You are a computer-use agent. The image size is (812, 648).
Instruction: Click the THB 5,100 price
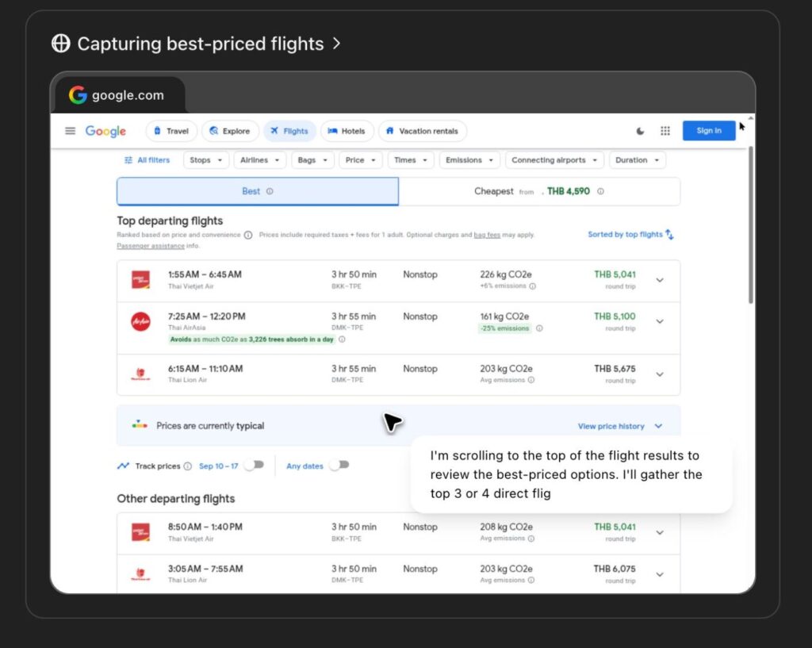coord(615,316)
